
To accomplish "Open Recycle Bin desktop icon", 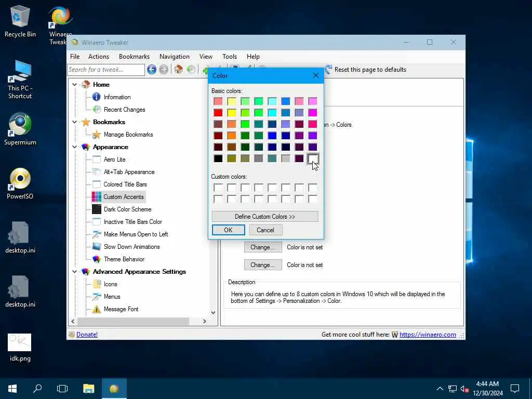I will tap(20, 21).
